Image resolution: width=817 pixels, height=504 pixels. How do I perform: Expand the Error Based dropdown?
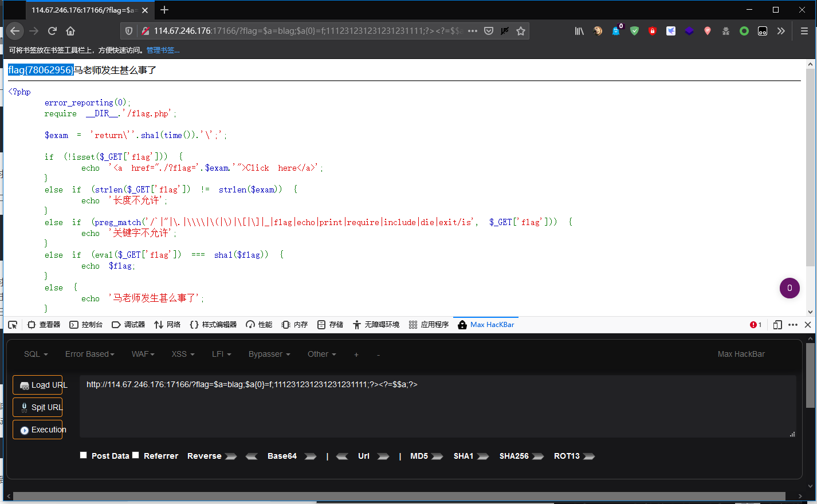[x=89, y=354]
